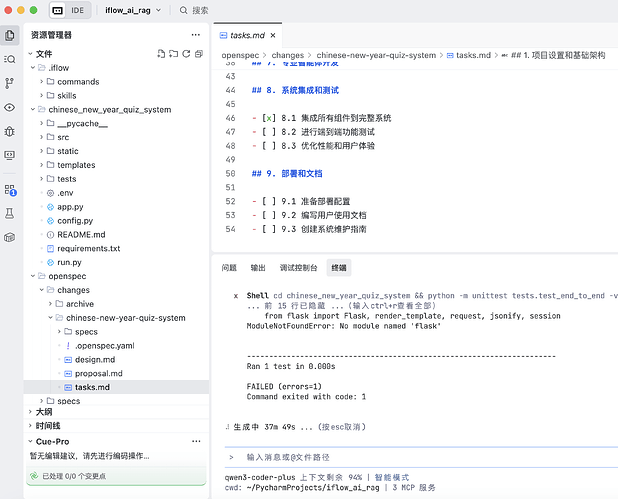Viewport: 618px width, 499px height.
Task: Click the chinese-new-year-quiz-system breadcrumb
Action: point(376,55)
